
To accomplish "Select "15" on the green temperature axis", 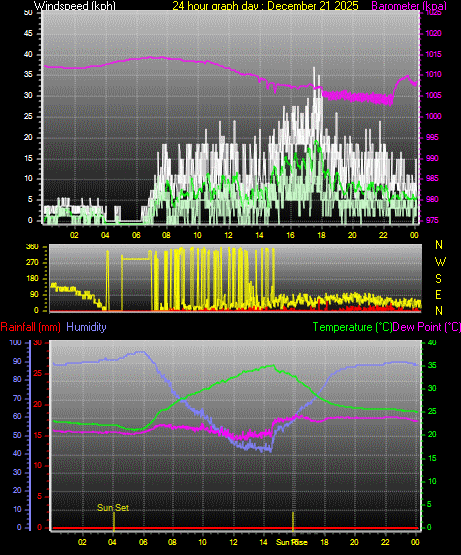I will click(432, 458).
